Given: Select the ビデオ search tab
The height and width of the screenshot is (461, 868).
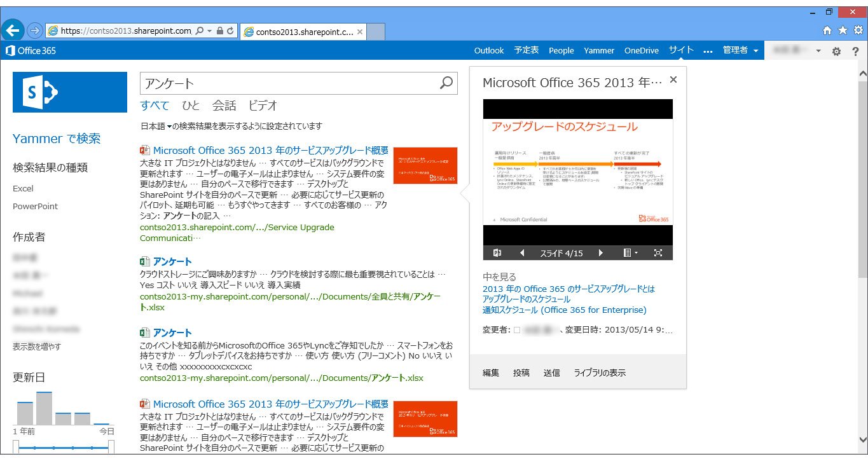Looking at the screenshot, I should coord(263,106).
